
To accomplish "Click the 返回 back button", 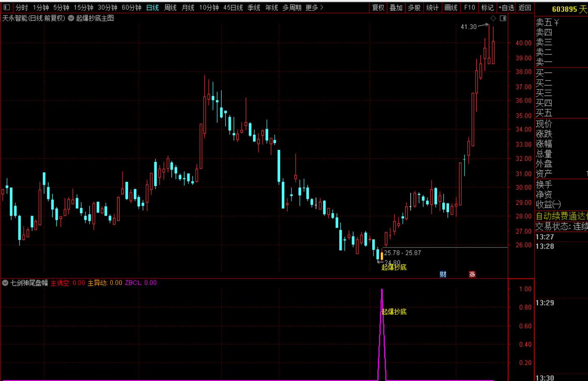I will [525, 8].
